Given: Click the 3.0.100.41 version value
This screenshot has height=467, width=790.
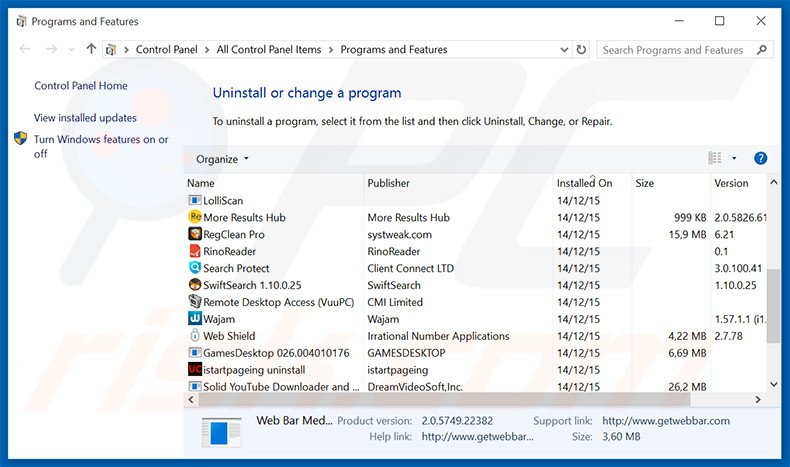Looking at the screenshot, I should click(738, 268).
